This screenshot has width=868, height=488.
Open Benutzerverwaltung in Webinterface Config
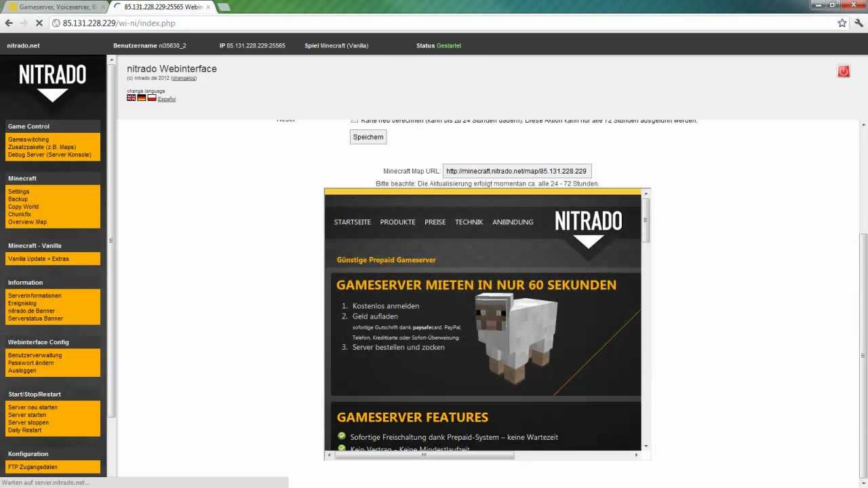click(x=35, y=355)
